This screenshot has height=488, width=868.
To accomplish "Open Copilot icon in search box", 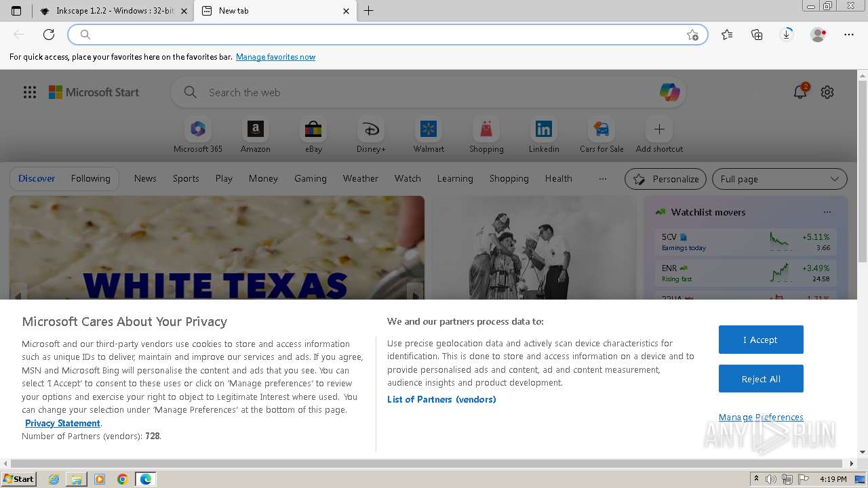I will pos(669,92).
